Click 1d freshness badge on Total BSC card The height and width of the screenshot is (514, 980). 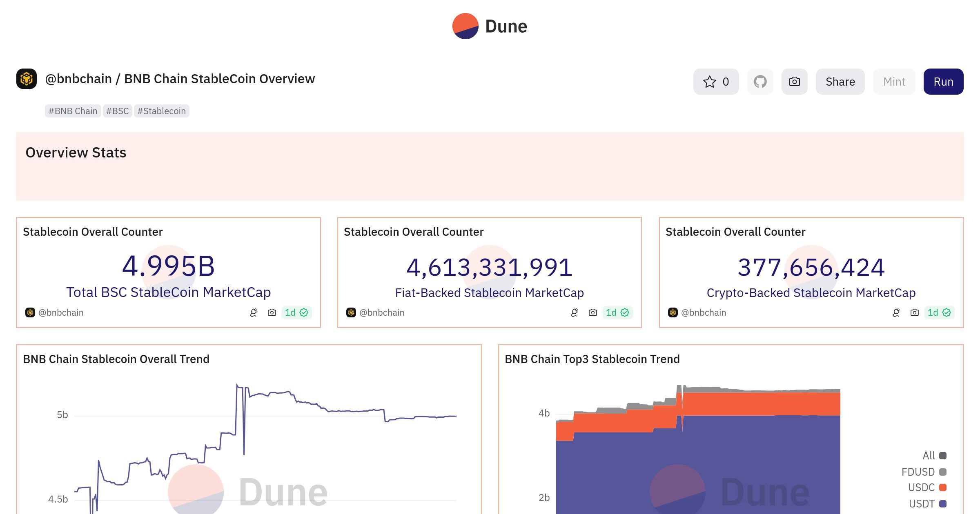296,312
